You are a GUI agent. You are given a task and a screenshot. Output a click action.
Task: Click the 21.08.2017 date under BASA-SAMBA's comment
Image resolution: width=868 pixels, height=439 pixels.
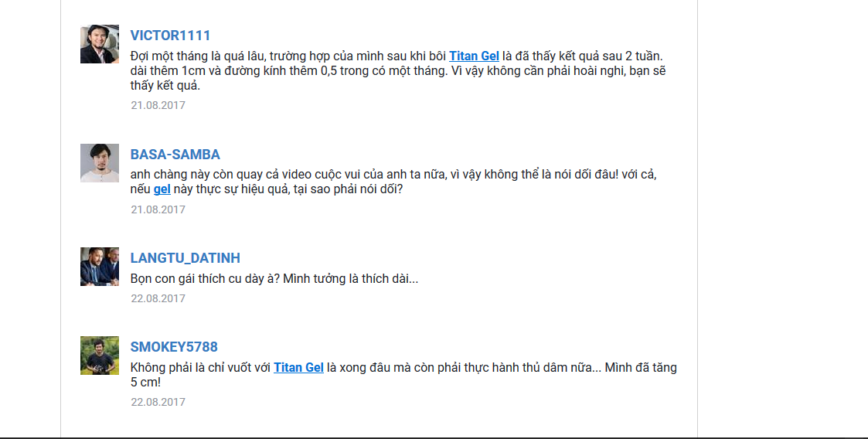(x=158, y=209)
